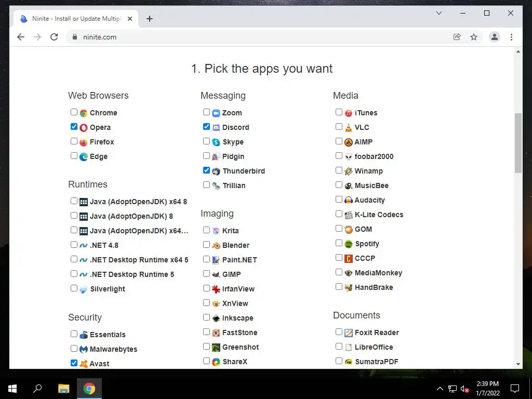
Task: Check the VLC checkbox
Action: [339, 127]
